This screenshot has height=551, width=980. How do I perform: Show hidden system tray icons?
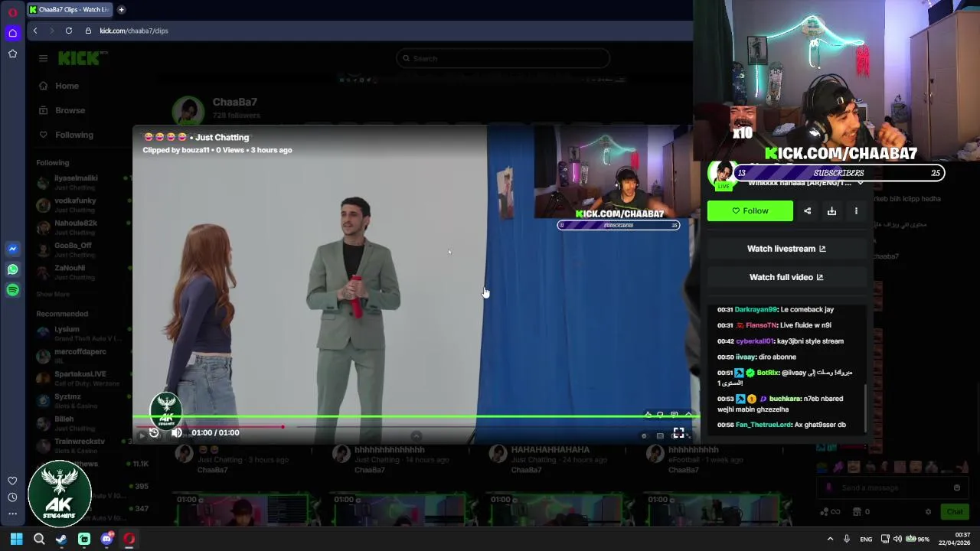click(830, 539)
